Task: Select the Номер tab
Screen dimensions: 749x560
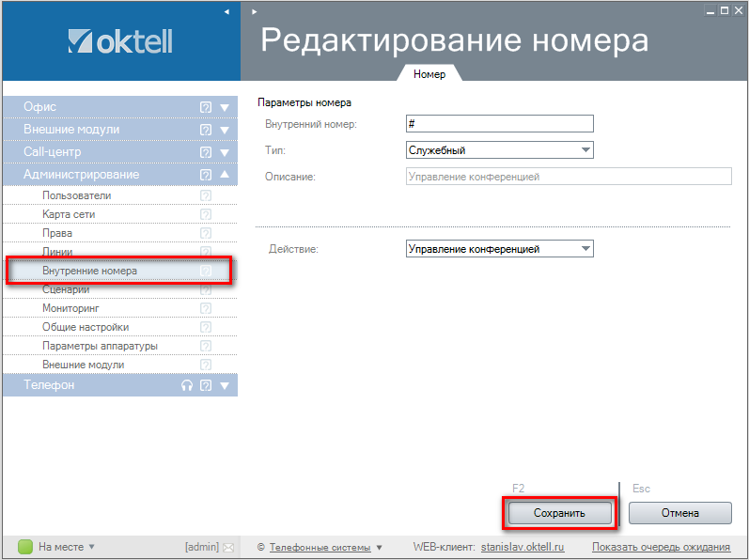Action: [429, 73]
